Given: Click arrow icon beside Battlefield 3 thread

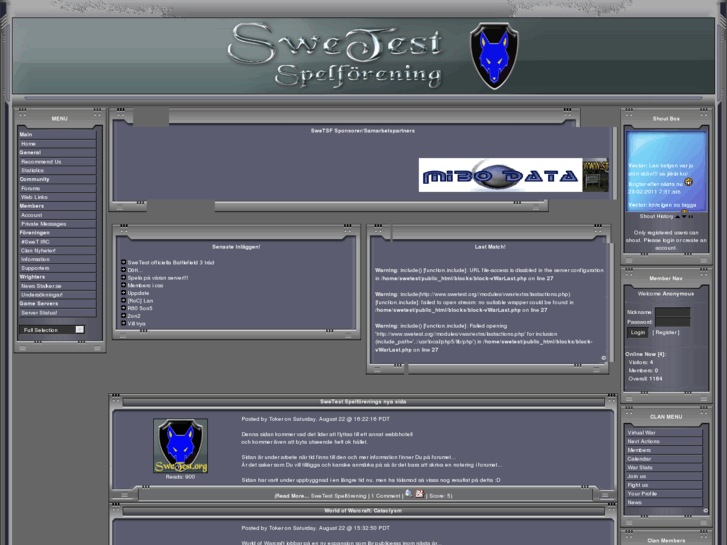Looking at the screenshot, I should [x=123, y=262].
